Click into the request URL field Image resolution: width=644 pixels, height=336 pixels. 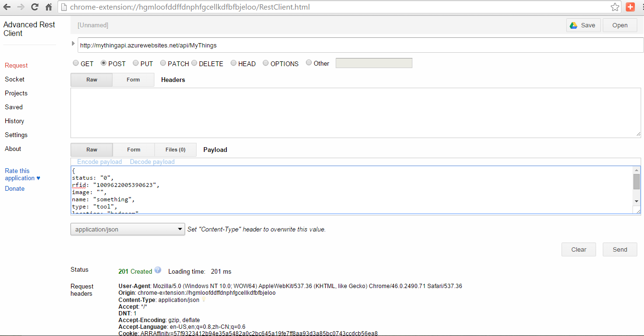click(360, 46)
